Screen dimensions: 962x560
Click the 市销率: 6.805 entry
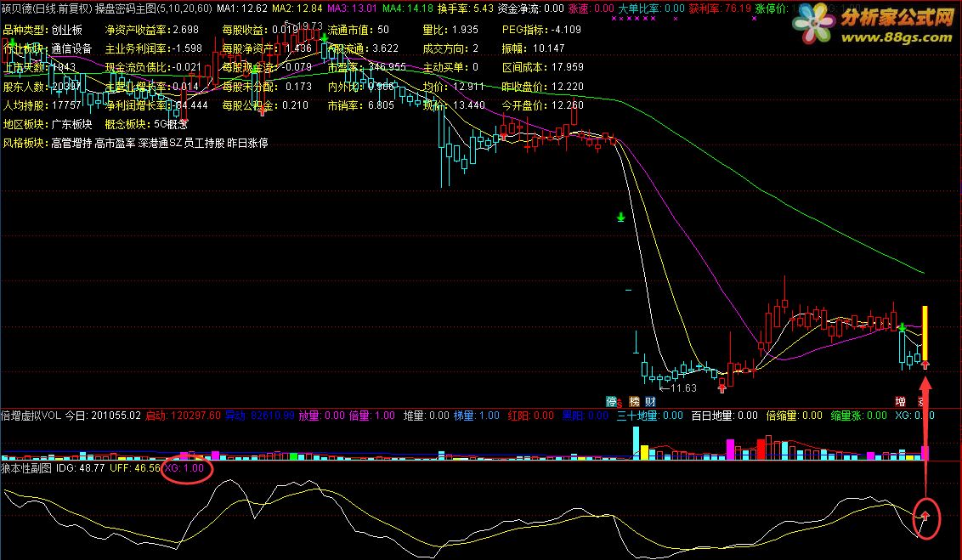click(360, 105)
